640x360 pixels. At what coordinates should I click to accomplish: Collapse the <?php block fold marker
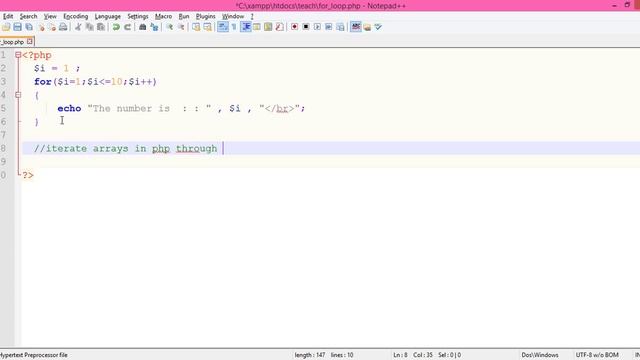(x=18, y=55)
